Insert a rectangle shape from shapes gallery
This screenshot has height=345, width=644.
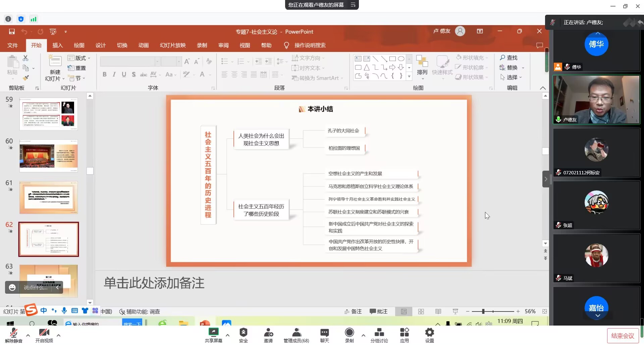tap(392, 59)
